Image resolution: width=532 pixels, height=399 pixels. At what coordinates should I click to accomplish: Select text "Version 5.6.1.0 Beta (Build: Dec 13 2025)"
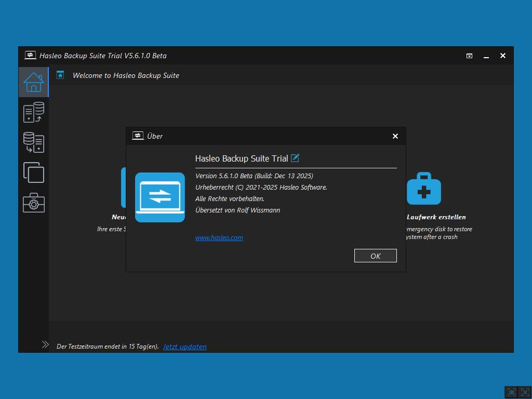[254, 176]
